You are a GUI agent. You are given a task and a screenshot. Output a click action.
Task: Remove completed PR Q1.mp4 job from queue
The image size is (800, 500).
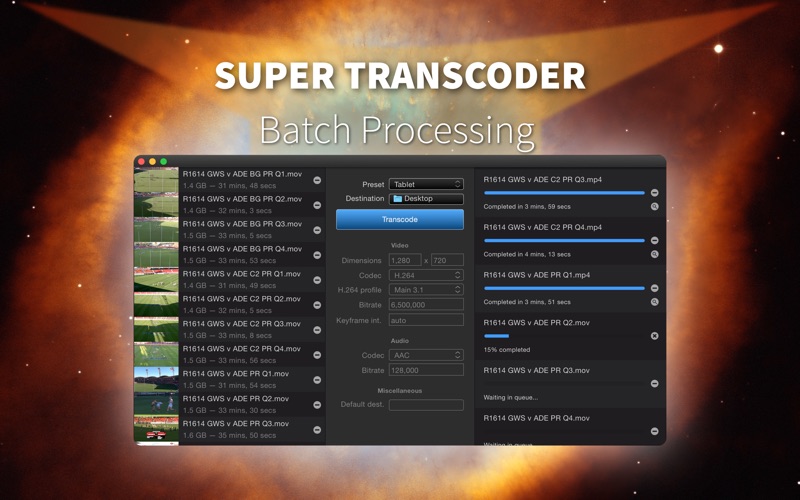click(x=655, y=288)
